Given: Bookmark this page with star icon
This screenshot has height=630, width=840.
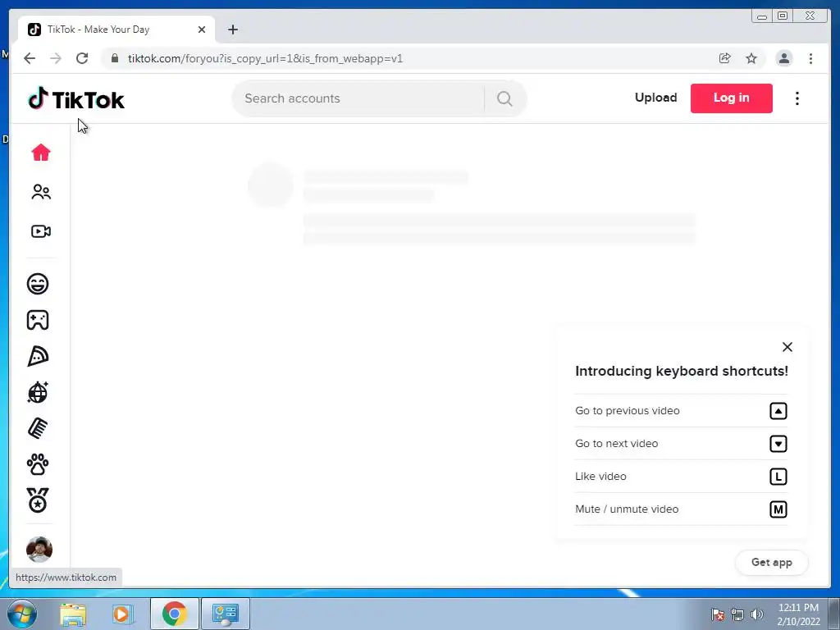Looking at the screenshot, I should (x=751, y=58).
